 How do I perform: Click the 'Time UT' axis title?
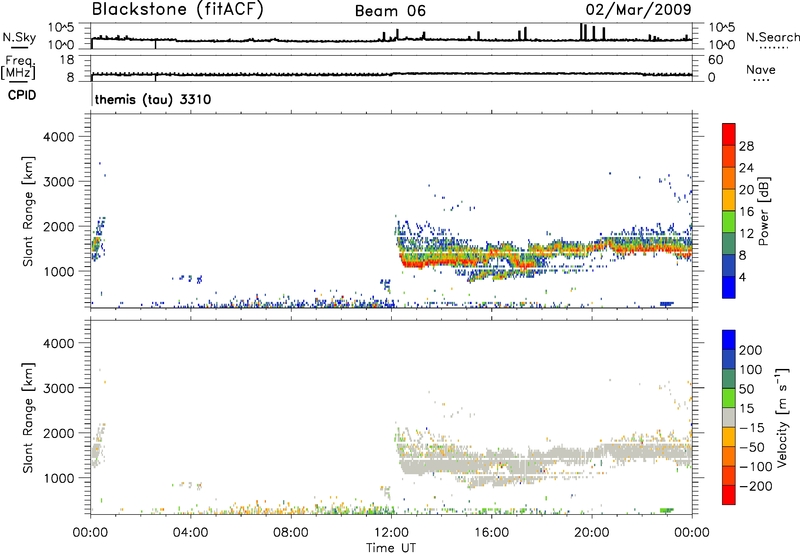point(391,548)
